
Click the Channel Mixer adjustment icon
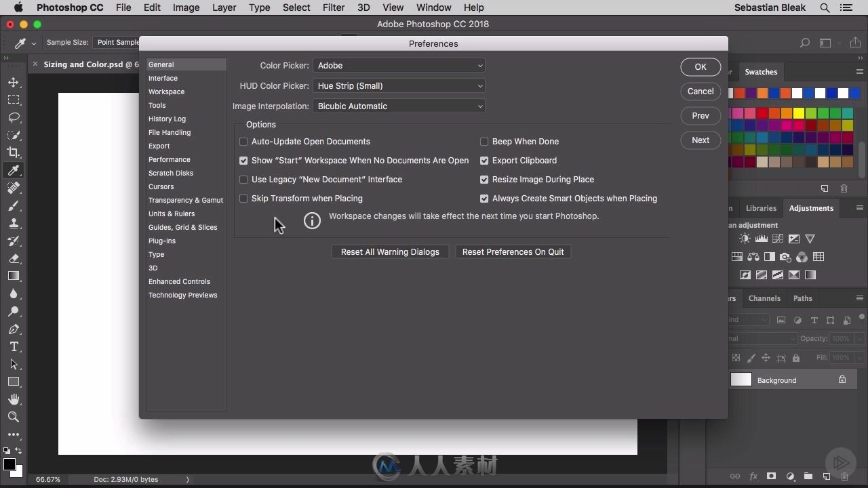802,257
